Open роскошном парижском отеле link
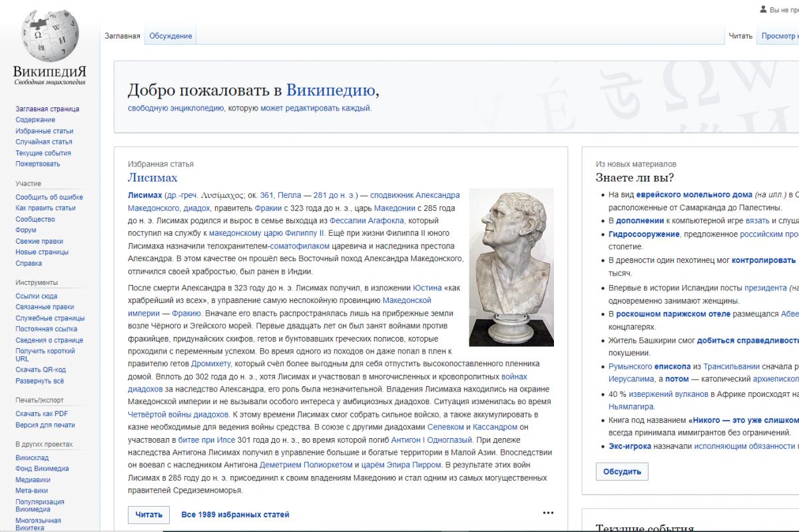This screenshot has width=799, height=532. tap(672, 314)
